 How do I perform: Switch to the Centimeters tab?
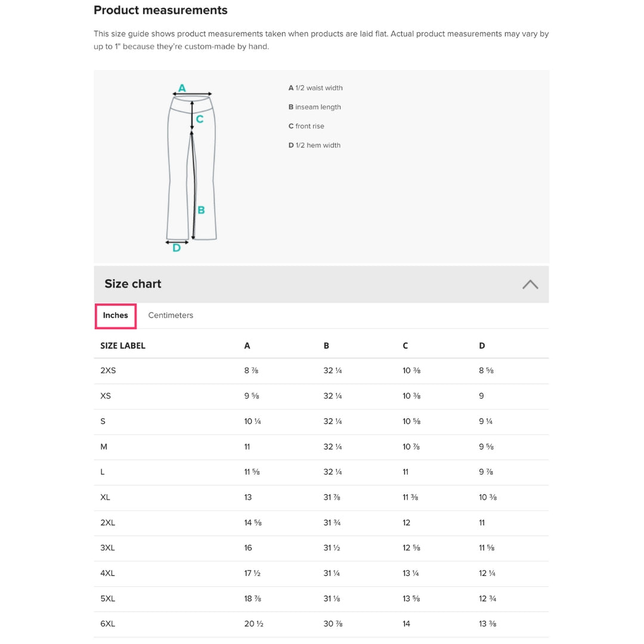pos(171,315)
